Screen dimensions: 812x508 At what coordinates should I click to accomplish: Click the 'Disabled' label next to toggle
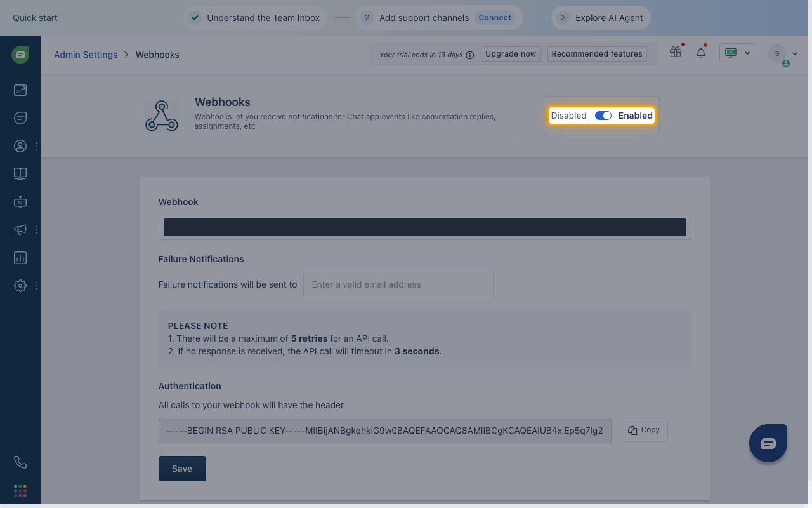(568, 116)
